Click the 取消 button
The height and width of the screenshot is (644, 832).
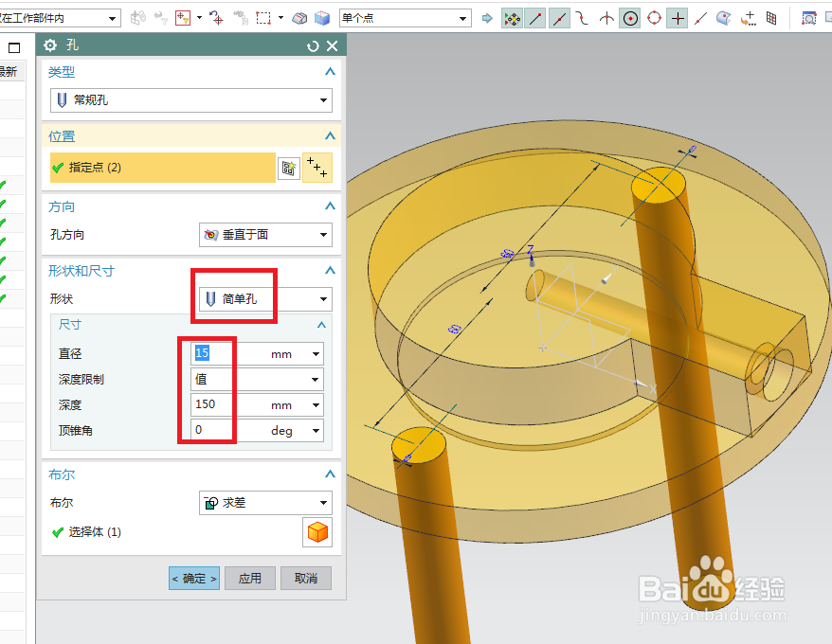pos(306,579)
